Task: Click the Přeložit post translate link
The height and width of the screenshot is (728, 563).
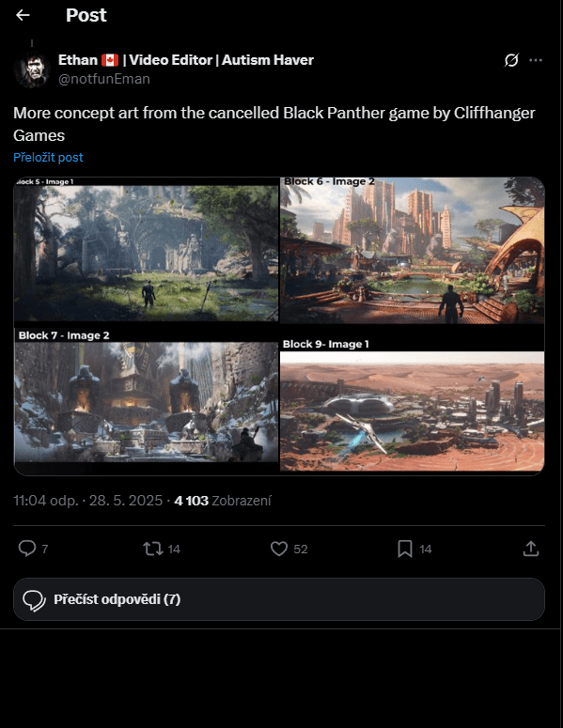Action: [x=48, y=158]
